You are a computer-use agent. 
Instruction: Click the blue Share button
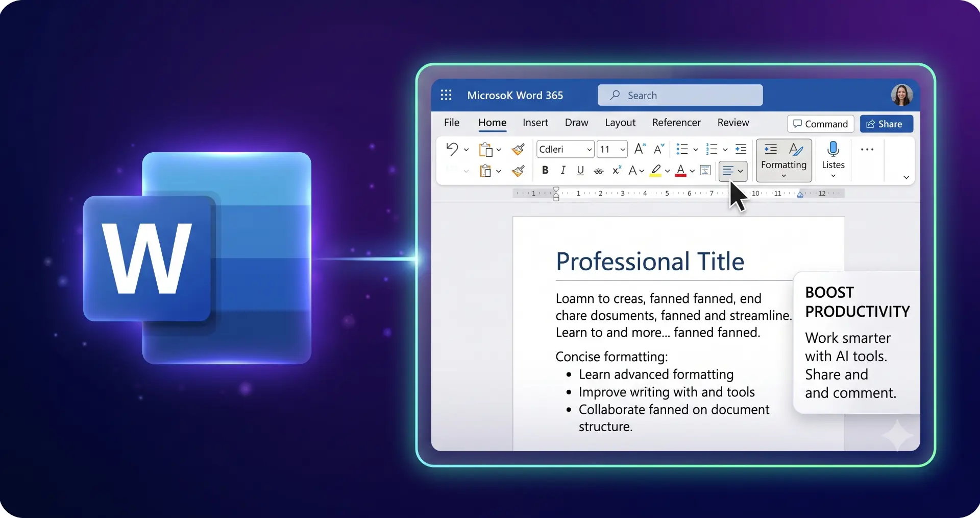point(887,124)
